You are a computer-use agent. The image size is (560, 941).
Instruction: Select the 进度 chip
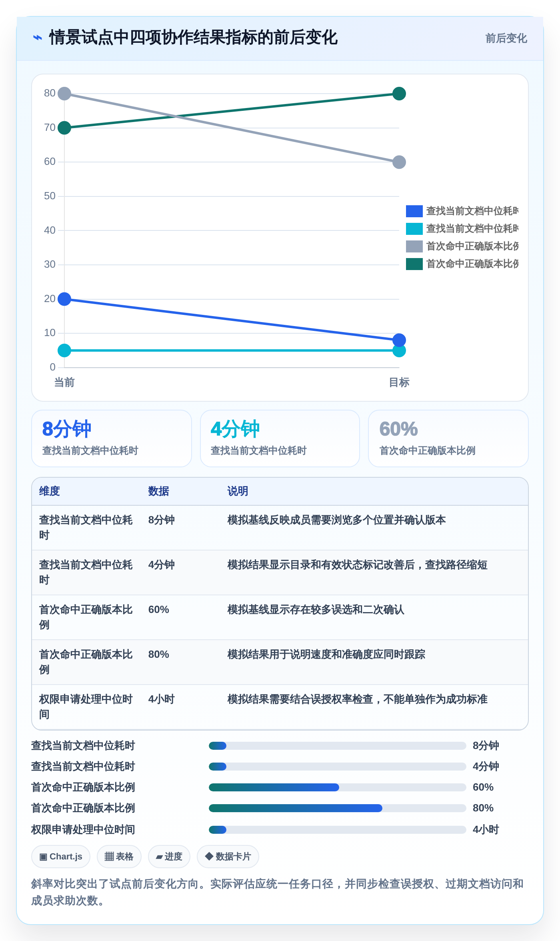click(x=169, y=857)
